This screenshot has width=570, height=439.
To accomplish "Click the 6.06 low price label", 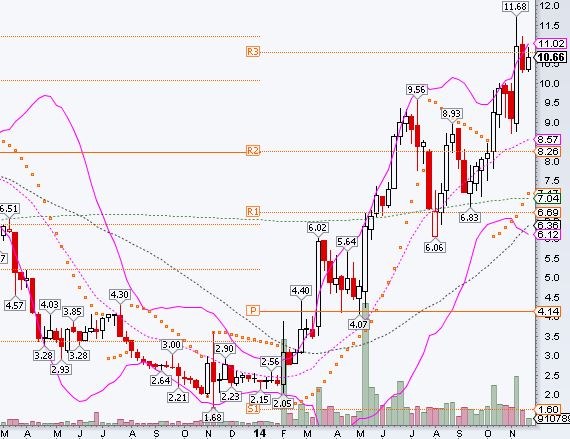I will point(434,247).
